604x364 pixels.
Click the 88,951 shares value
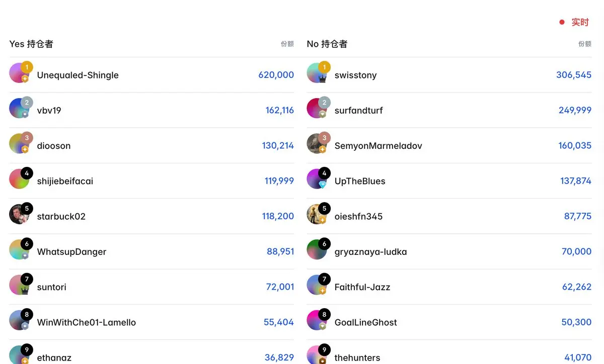click(x=280, y=251)
